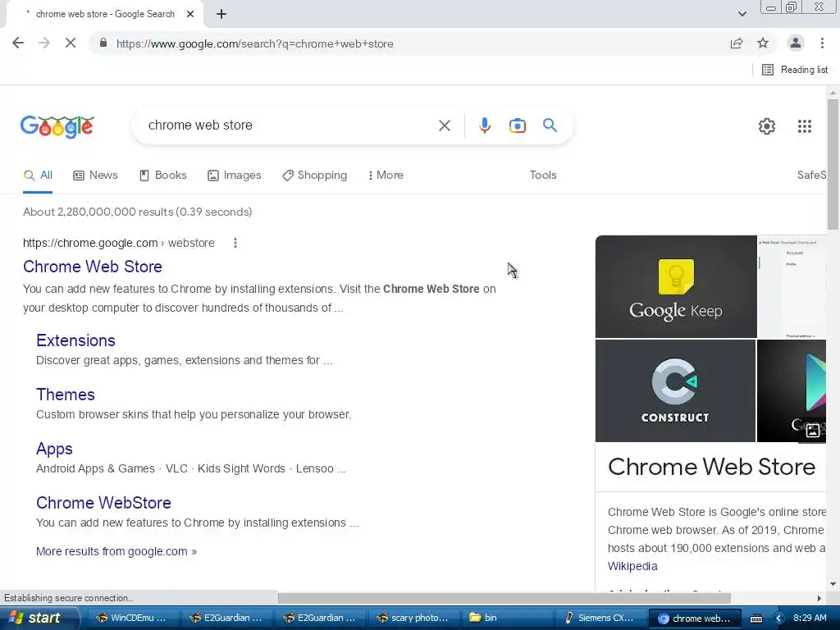Viewport: 840px width, 630px height.
Task: Open the Chrome profile avatar
Action: click(x=796, y=43)
